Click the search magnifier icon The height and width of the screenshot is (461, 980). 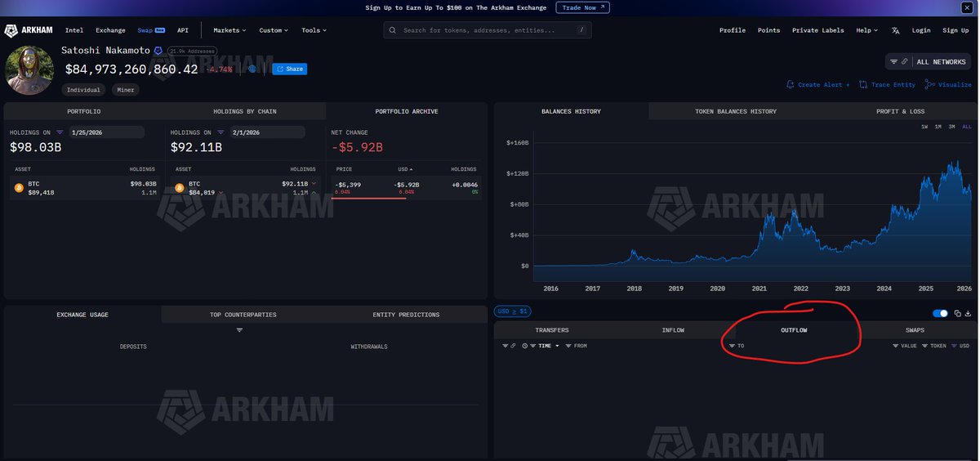pos(393,30)
